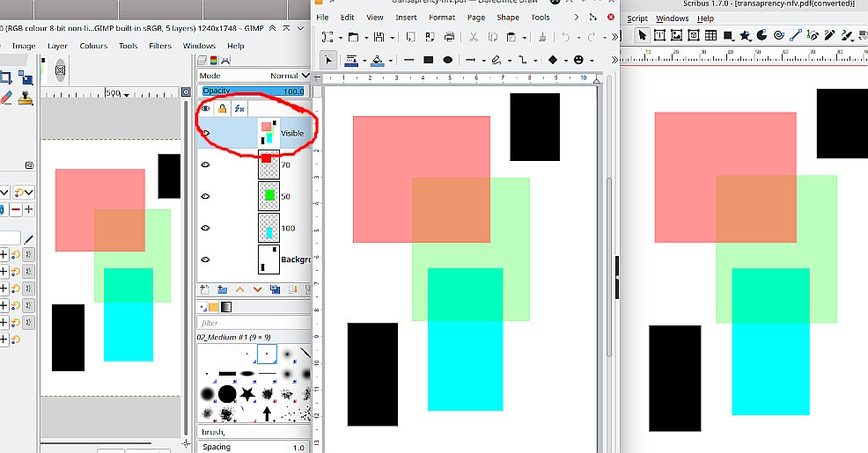This screenshot has height=453, width=868.
Task: Click the red close document button in Draw
Action: (611, 17)
